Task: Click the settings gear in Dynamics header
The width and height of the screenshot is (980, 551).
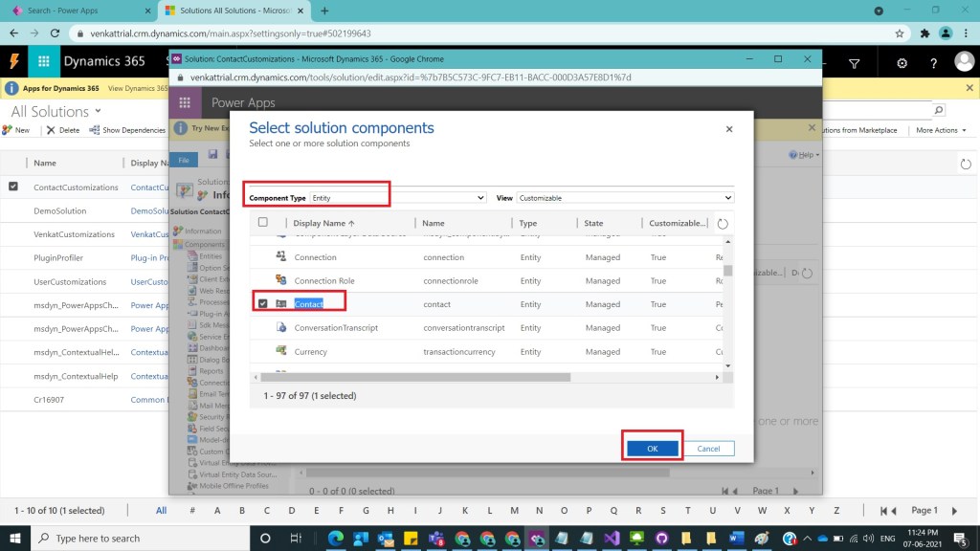Action: tap(902, 63)
